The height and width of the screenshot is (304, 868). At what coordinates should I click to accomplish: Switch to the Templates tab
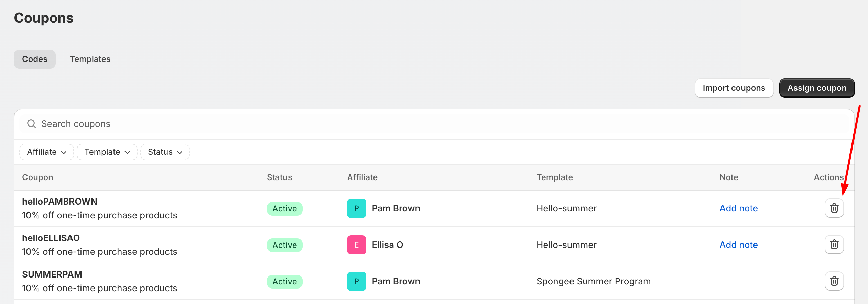[90, 59]
